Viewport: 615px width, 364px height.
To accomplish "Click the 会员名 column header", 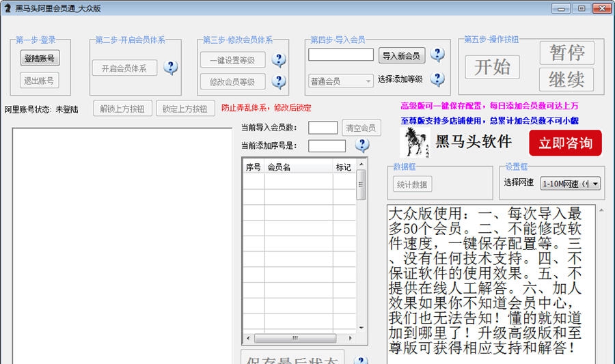I will 299,167.
